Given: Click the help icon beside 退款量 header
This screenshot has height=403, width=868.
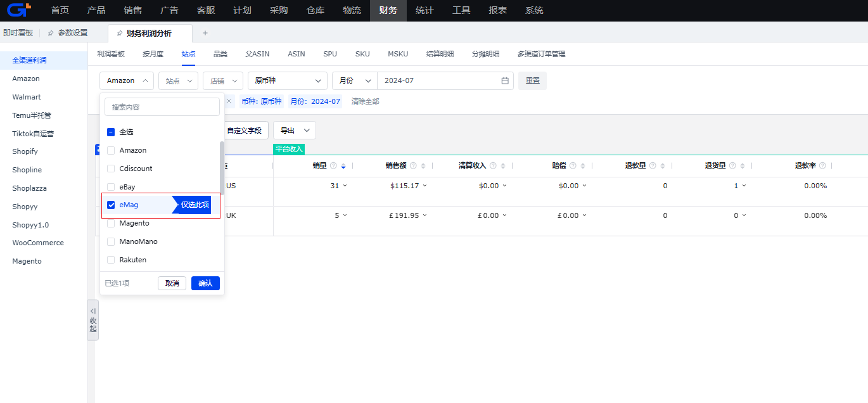Looking at the screenshot, I should 653,165.
